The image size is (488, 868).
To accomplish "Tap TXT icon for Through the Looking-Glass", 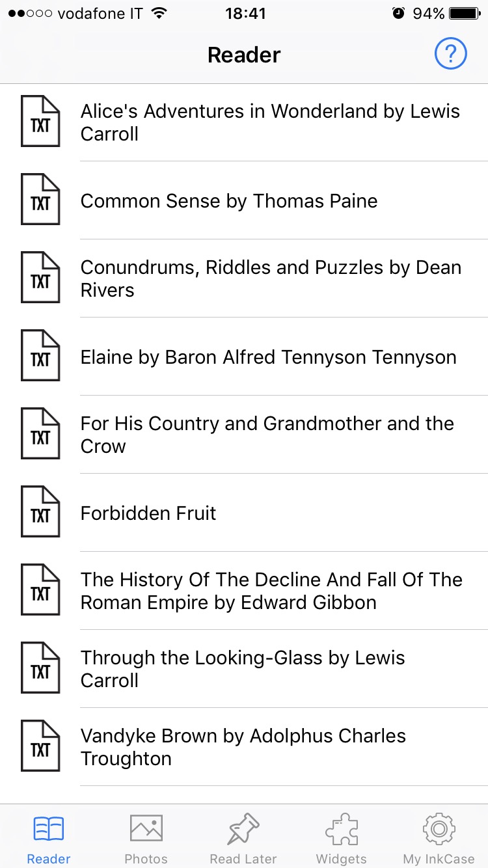I will [x=40, y=669].
